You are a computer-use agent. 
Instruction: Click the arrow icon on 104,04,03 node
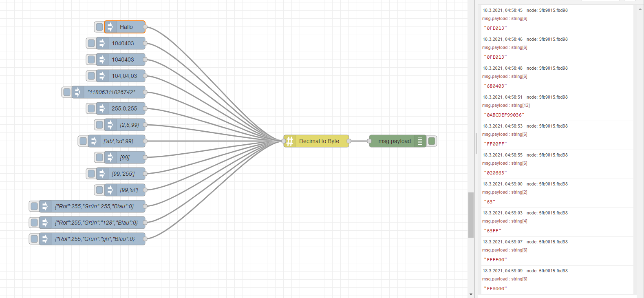102,76
